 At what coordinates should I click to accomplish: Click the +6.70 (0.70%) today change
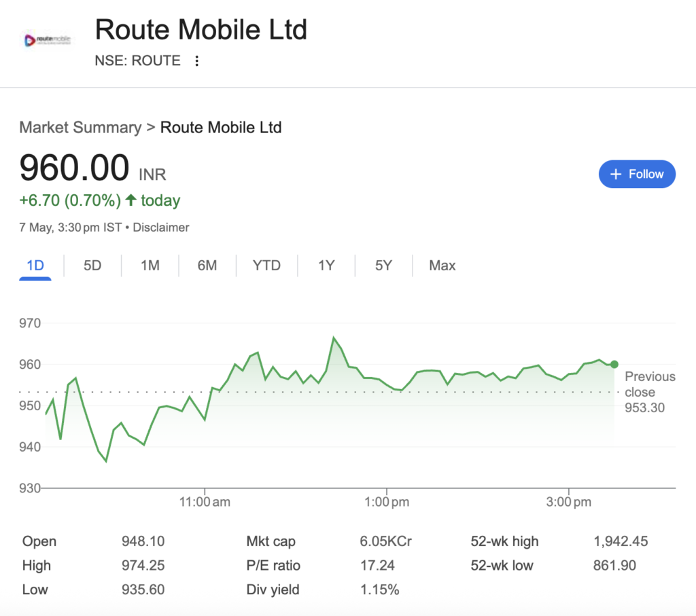tap(99, 200)
